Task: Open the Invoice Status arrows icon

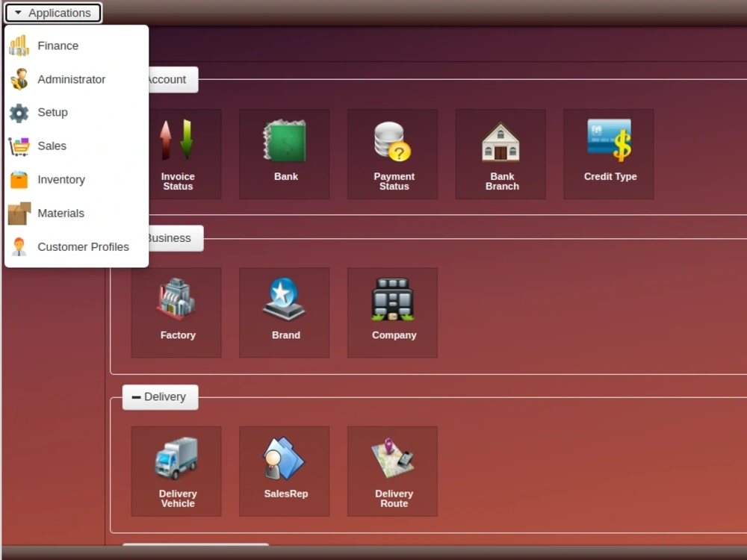Action: pyautogui.click(x=176, y=140)
